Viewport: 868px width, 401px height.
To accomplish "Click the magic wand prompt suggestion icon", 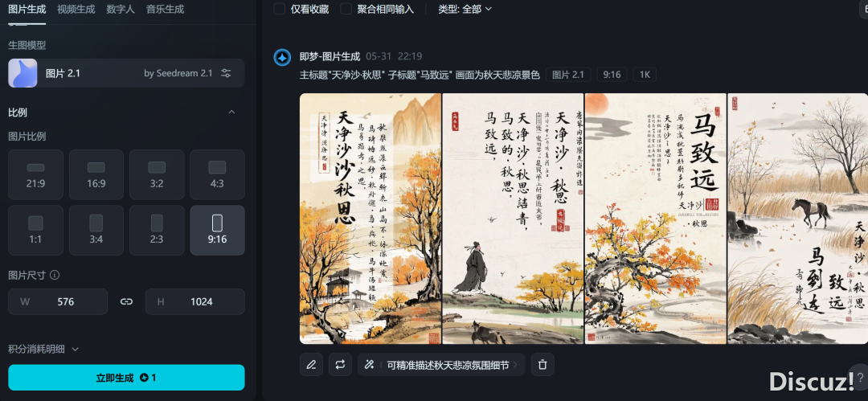I will point(370,365).
